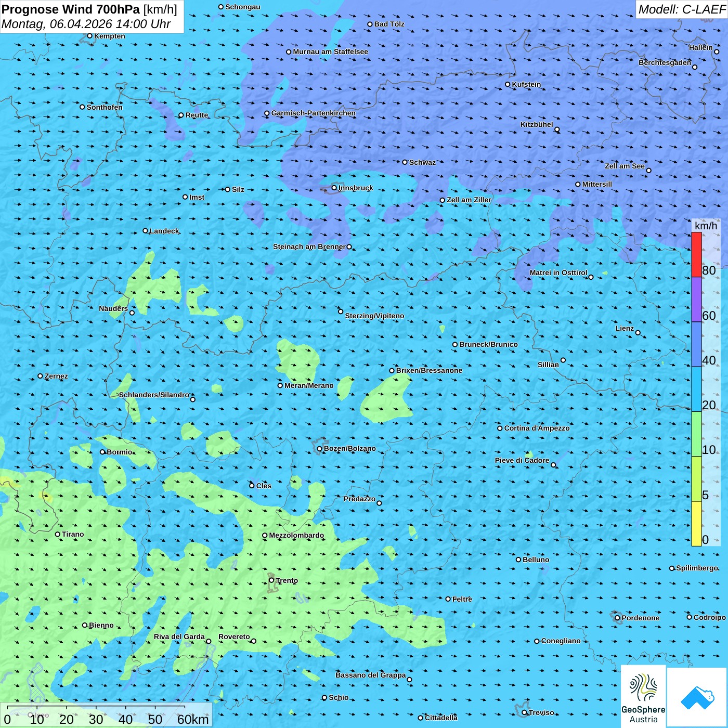Click the Sillian label
This screenshot has height=728, width=728.
548,365
